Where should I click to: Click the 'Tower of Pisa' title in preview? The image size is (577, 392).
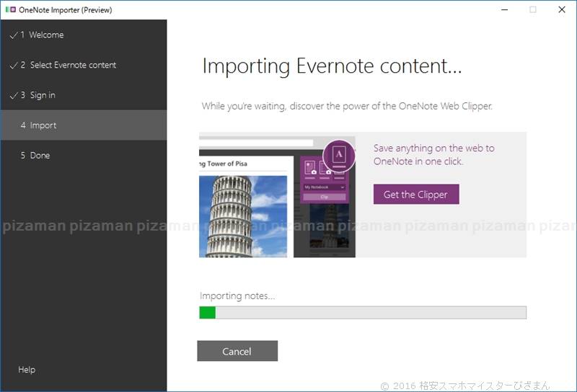pyautogui.click(x=224, y=164)
